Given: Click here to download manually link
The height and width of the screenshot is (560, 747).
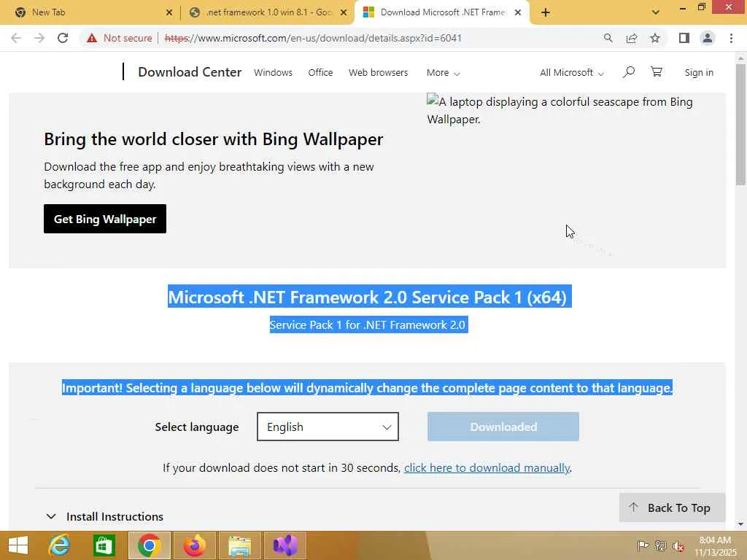Looking at the screenshot, I should (487, 467).
